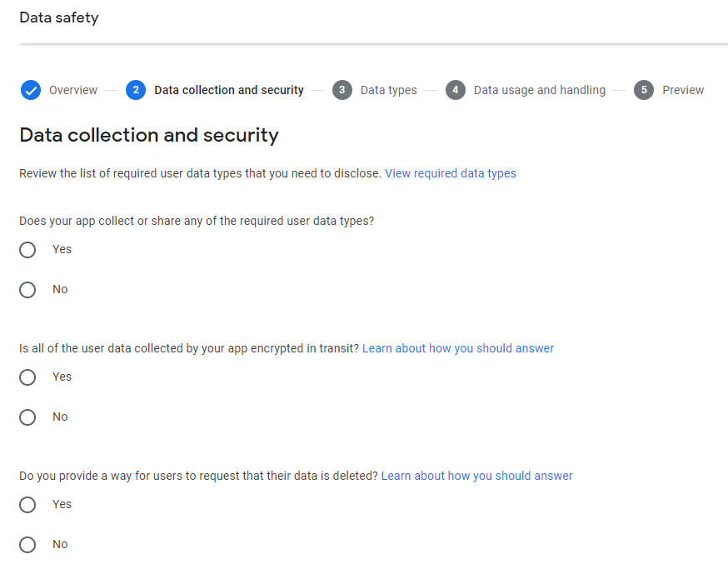The width and height of the screenshot is (728, 584).
Task: Go to Data usage and handling step
Action: 540,90
